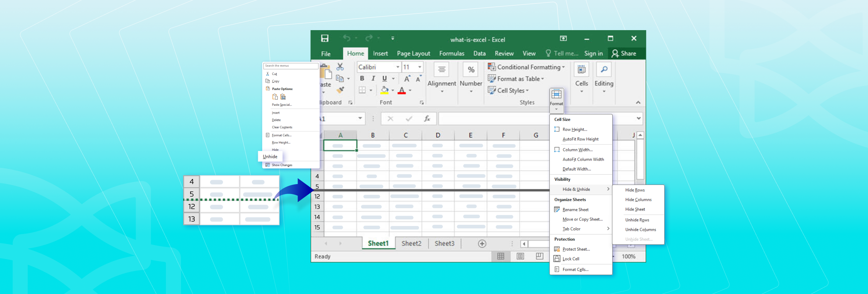The width and height of the screenshot is (868, 294).
Task: Click the Save icon in title bar
Action: point(325,38)
